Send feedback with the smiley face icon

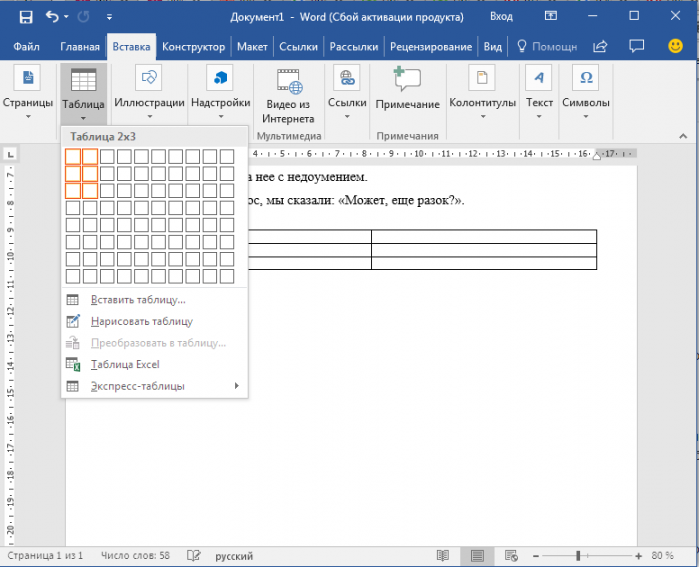675,46
